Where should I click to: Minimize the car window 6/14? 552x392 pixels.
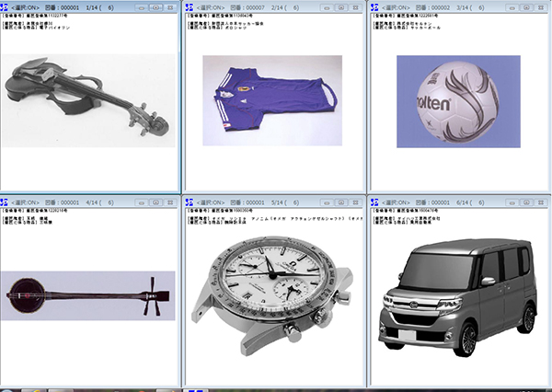click(512, 202)
